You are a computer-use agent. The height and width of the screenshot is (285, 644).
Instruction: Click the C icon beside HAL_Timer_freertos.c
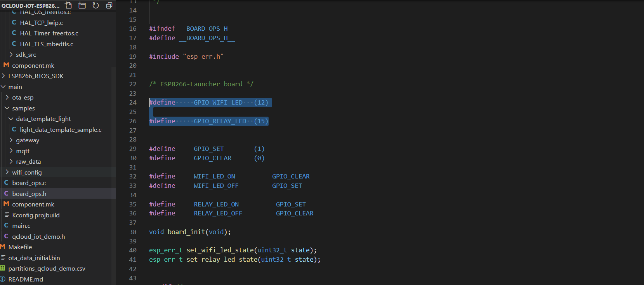tap(14, 33)
